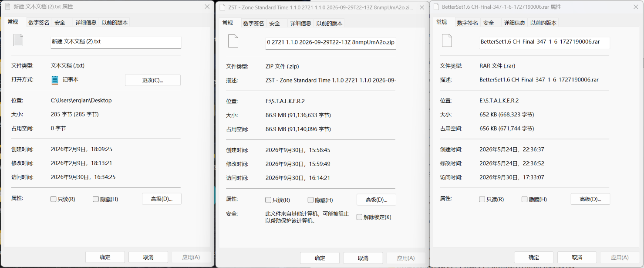Image resolution: width=644 pixels, height=268 pixels.
Task: Click 取消 in the txt properties window
Action: [148, 257]
